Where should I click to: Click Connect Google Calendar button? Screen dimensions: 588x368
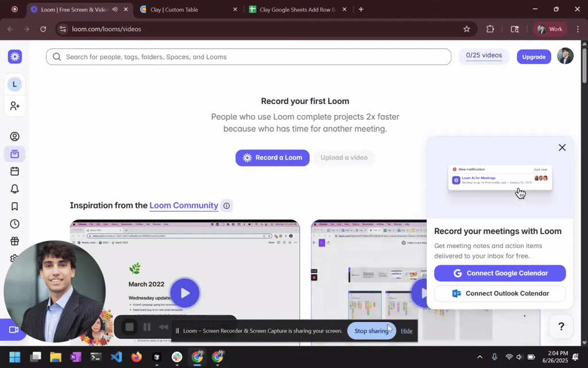[500, 273]
